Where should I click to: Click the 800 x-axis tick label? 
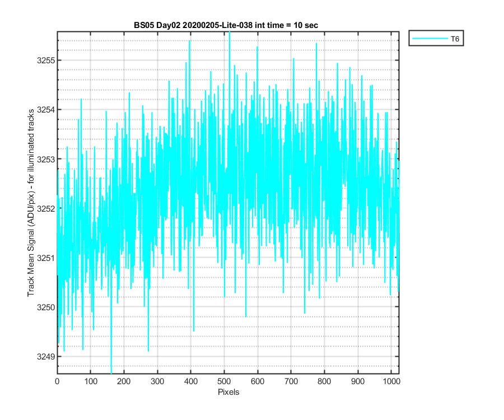tap(324, 381)
